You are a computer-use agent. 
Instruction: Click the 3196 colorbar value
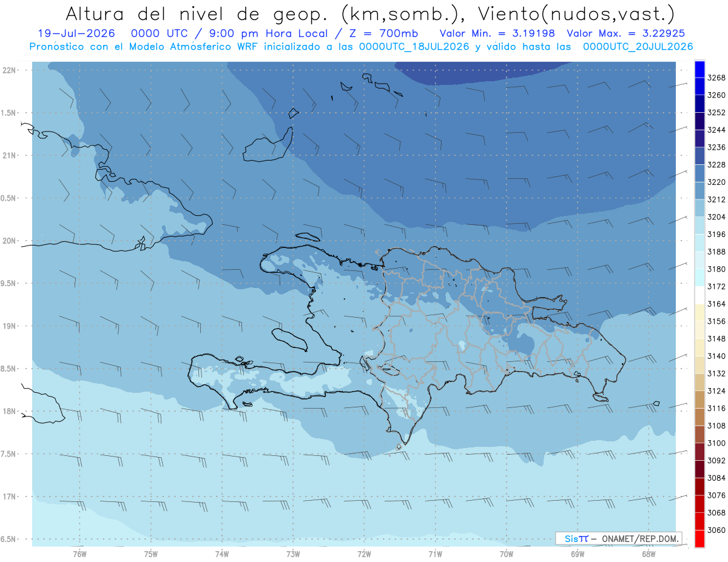click(x=716, y=234)
